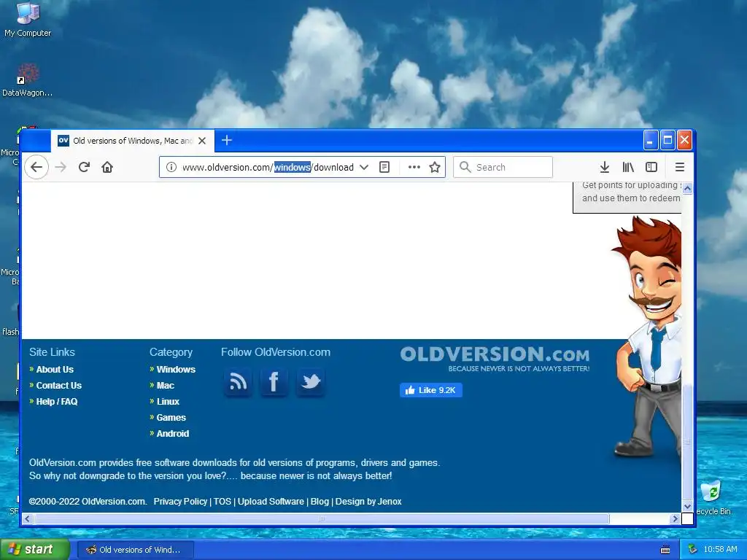Maximize the browser window
The width and height of the screenshot is (747, 560).
[x=667, y=140]
